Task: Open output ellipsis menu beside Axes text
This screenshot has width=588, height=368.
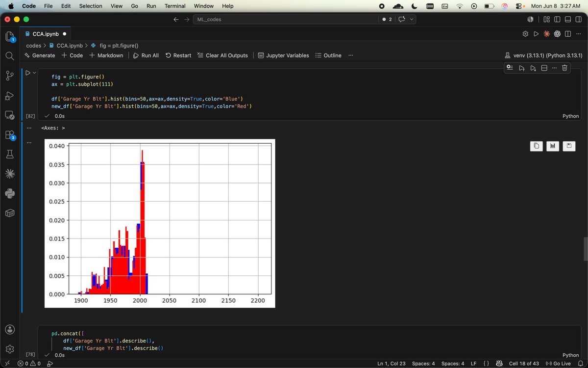Action: pos(29,128)
